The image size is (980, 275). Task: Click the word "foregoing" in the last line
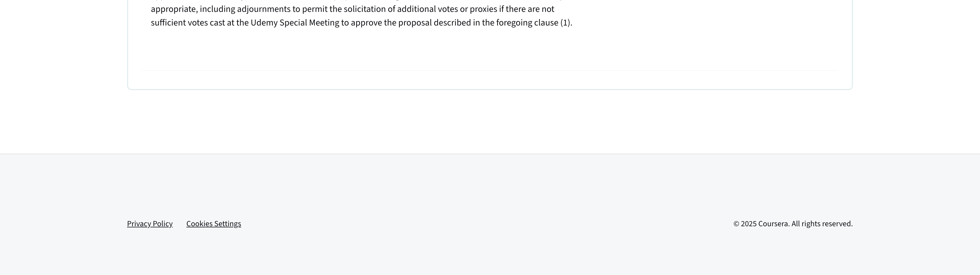(514, 23)
